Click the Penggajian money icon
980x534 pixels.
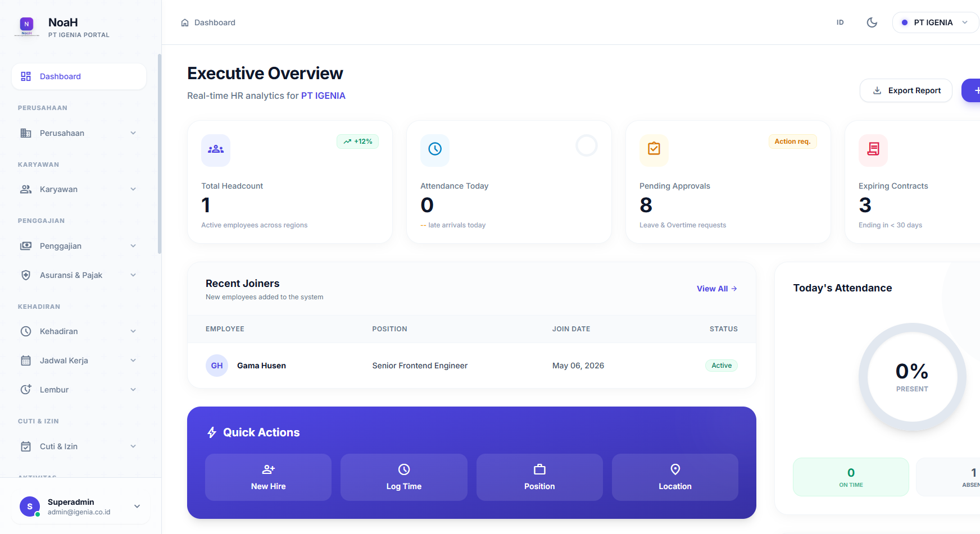point(26,246)
